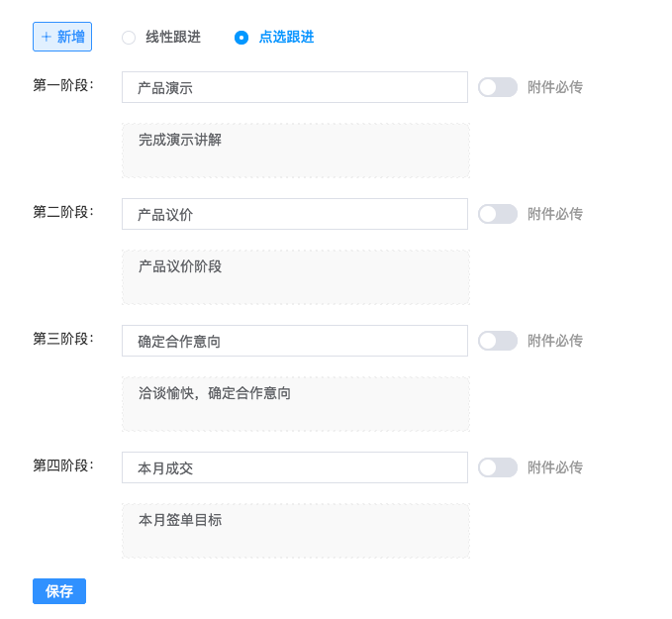Image resolution: width=672 pixels, height=619 pixels.
Task: Select the 点选跟进 radio option
Action: (x=241, y=38)
